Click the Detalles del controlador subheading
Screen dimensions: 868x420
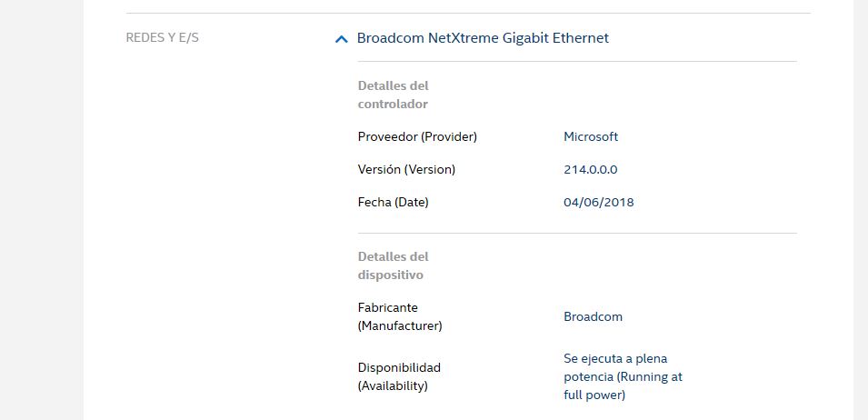[393, 95]
